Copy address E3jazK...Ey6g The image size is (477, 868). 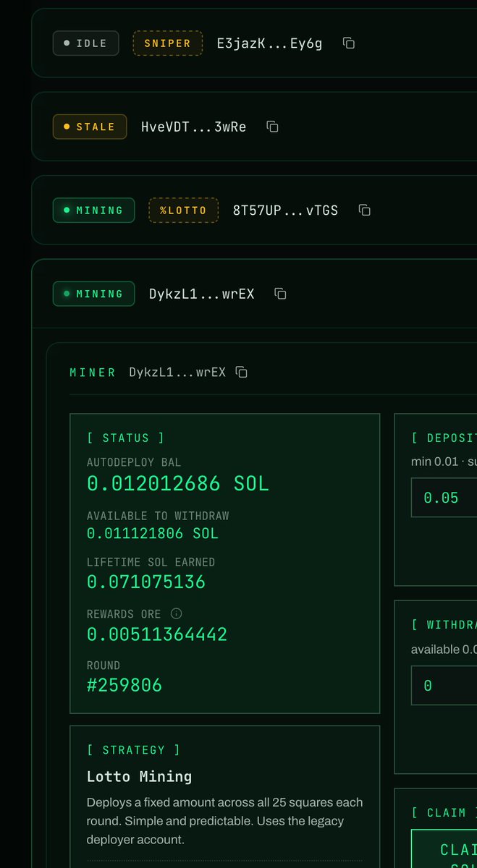click(x=349, y=43)
